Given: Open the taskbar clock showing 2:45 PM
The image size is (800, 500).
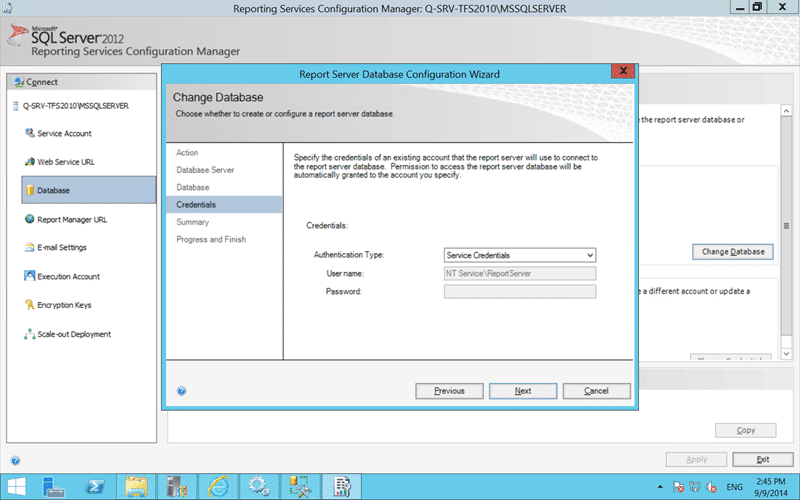Looking at the screenshot, I should click(x=770, y=487).
